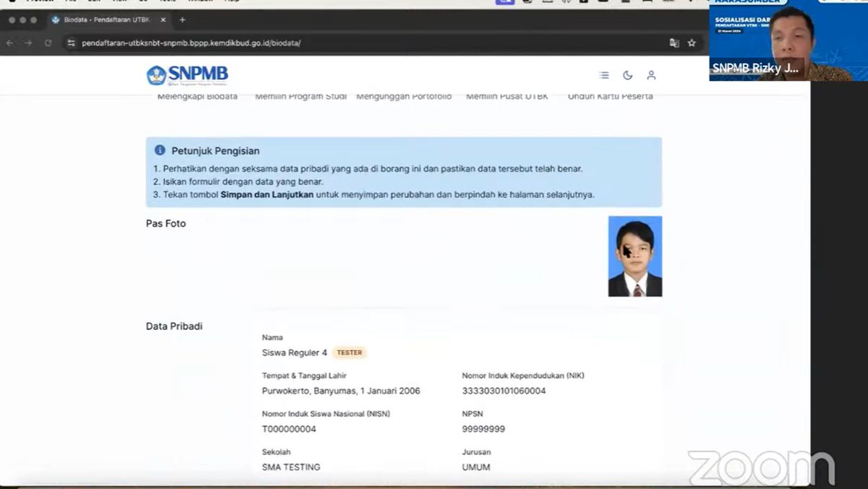
Task: Go to Unduh Kartu Peserta step
Action: click(x=610, y=96)
